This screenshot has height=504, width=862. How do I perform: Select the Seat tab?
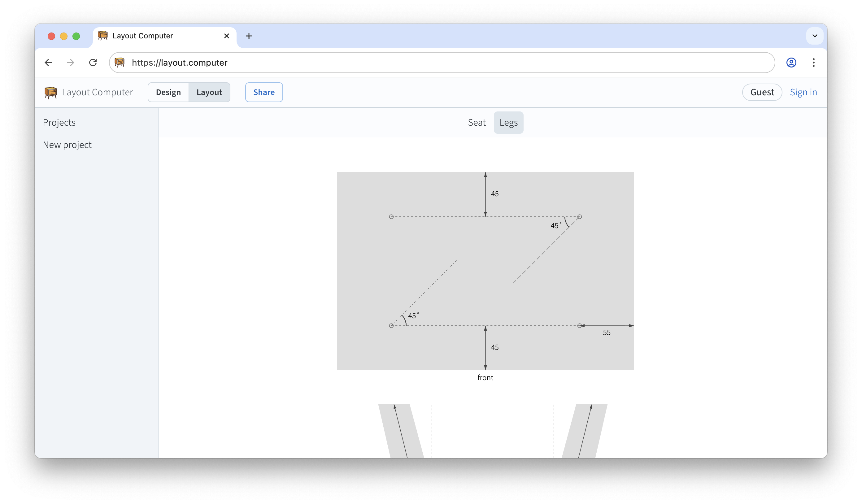pyautogui.click(x=477, y=122)
